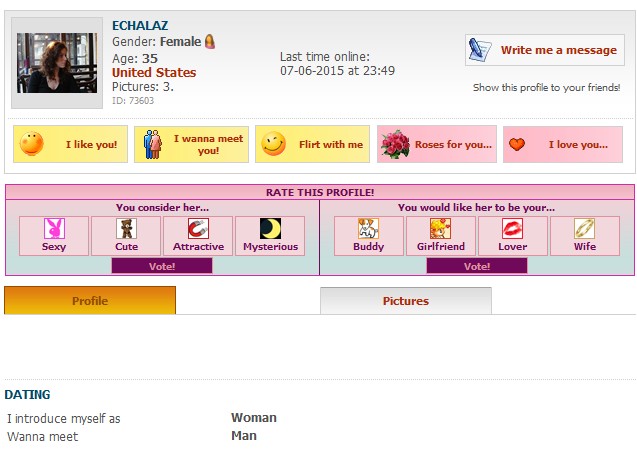The width and height of the screenshot is (637, 463).
Task: Click the Man value under Wanna meet
Action: 244,436
